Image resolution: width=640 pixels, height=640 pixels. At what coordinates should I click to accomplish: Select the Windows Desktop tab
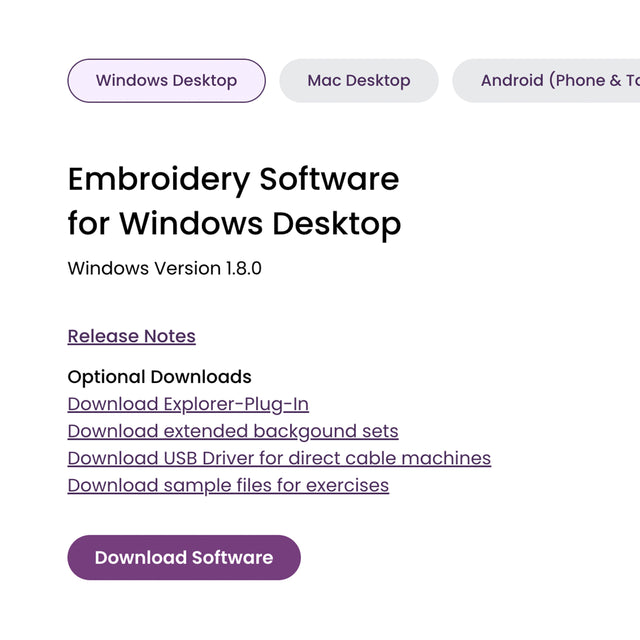tap(166, 81)
